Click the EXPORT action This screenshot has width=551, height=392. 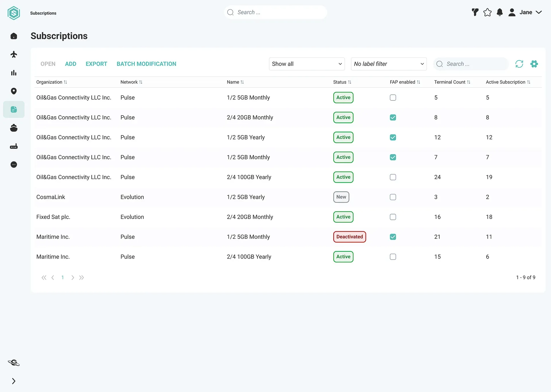pos(96,64)
